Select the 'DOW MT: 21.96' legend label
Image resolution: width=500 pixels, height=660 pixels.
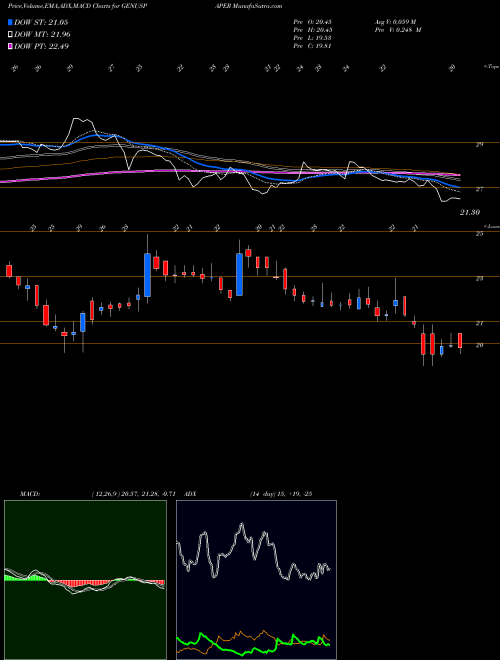click(42, 35)
